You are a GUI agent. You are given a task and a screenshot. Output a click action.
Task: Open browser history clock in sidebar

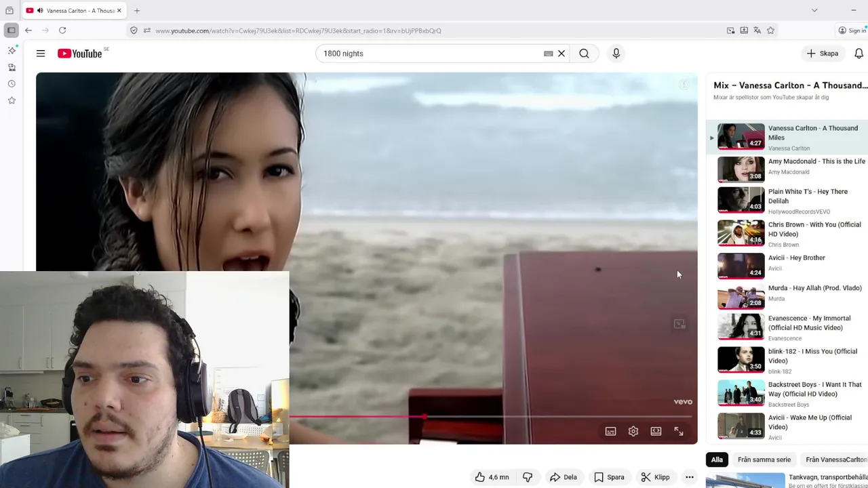pos(12,84)
